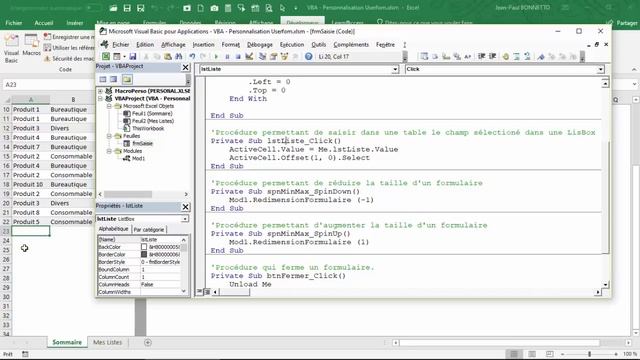
Task: Click Macros ribbon button in Excel
Action: pos(31,45)
